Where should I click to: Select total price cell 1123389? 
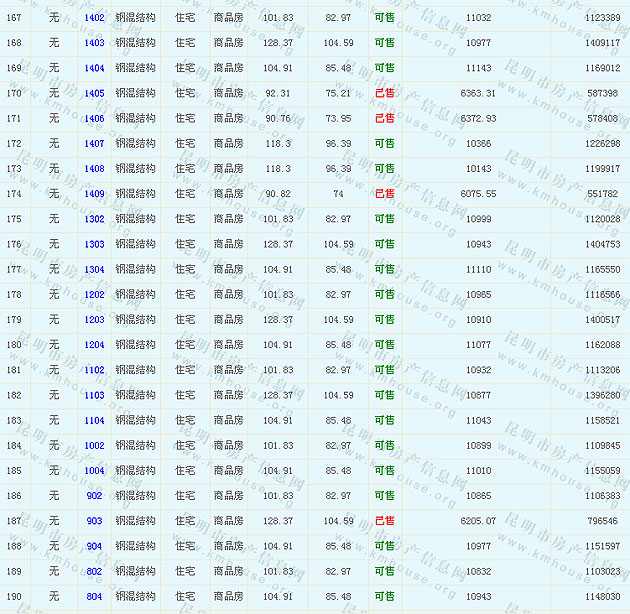[x=601, y=18]
